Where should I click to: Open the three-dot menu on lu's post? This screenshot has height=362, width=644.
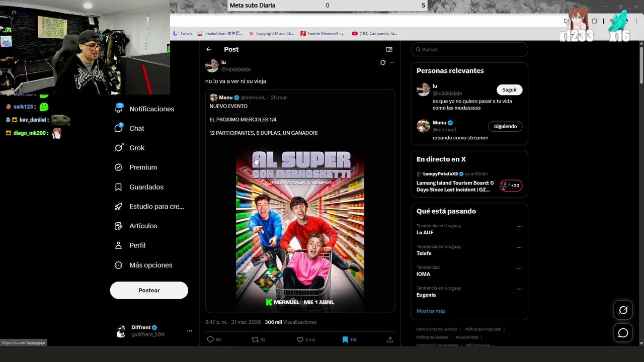coord(392,62)
